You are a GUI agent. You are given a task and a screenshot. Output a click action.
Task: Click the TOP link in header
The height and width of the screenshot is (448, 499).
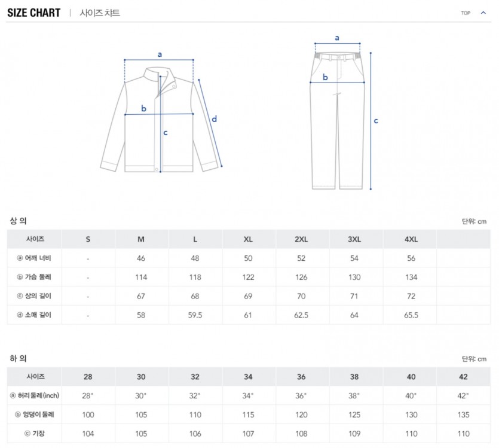466,13
